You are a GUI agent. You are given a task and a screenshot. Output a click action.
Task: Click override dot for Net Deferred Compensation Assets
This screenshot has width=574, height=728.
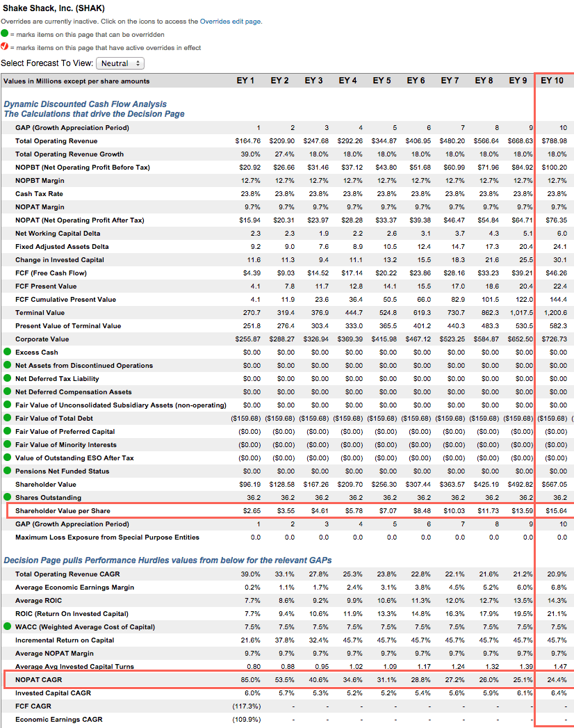click(x=8, y=391)
